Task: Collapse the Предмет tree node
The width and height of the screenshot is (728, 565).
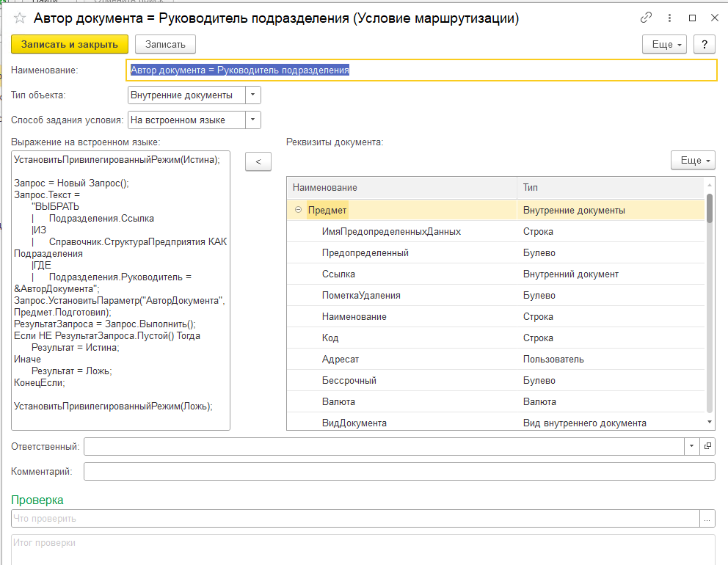Action: pos(298,211)
